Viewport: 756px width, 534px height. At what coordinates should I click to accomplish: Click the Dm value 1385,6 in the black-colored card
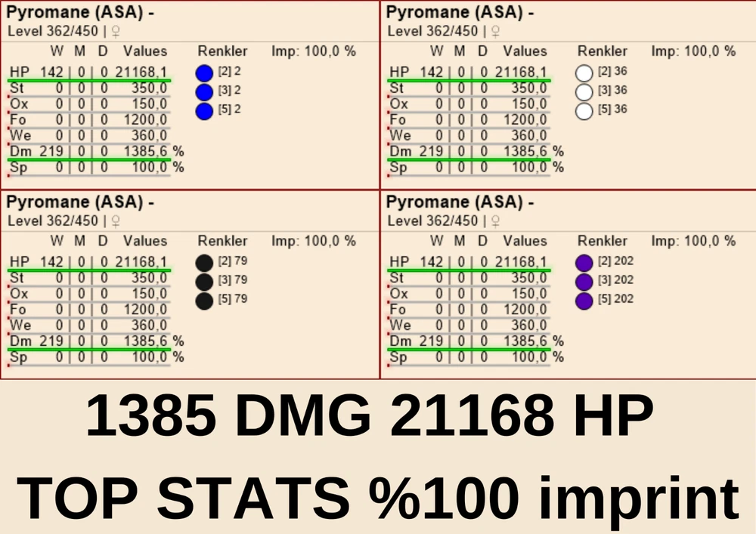point(141,341)
